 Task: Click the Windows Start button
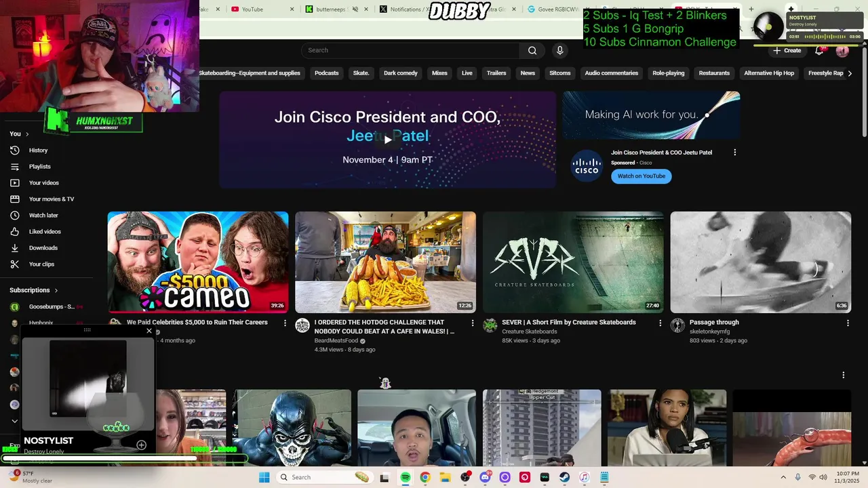[x=264, y=477]
